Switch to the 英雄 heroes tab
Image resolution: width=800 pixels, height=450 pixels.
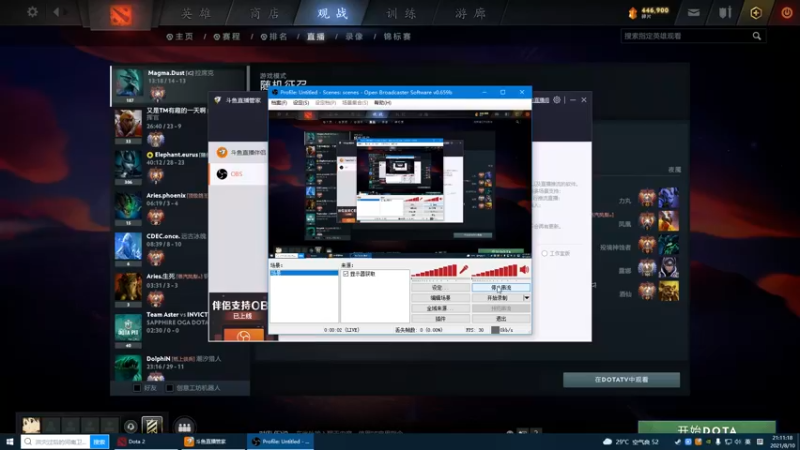196,13
